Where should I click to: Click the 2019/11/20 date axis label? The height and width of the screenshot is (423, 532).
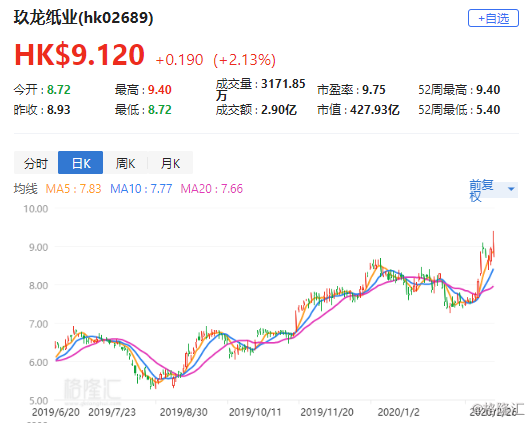click(x=327, y=412)
